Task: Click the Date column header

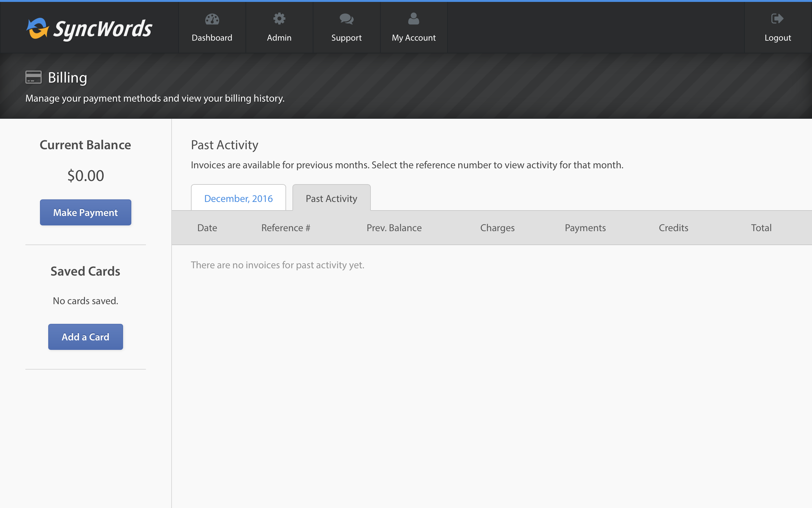Action: point(207,228)
